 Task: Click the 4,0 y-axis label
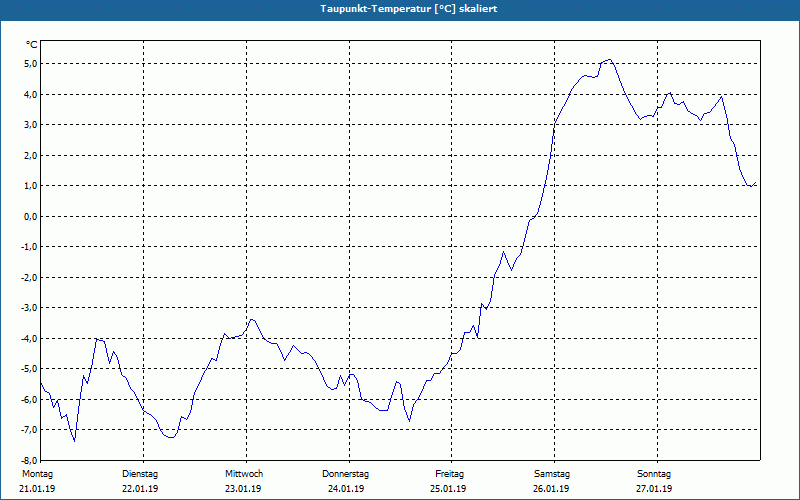29,94
